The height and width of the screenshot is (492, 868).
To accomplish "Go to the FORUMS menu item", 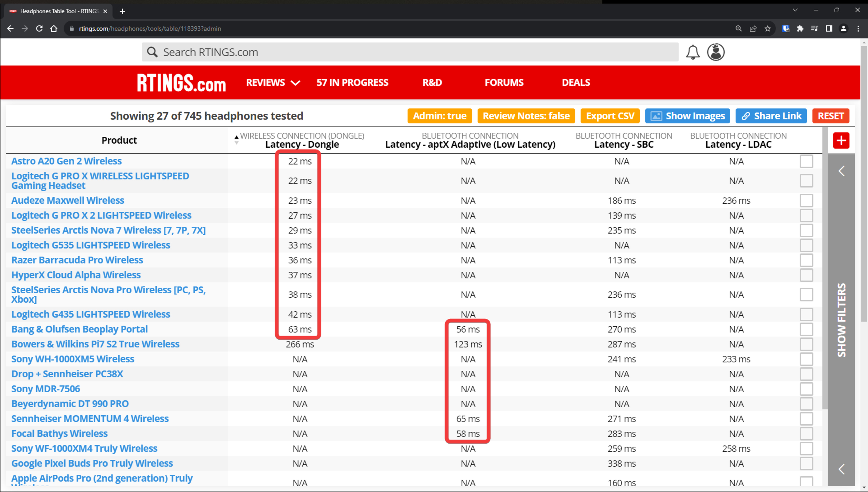I will click(504, 82).
